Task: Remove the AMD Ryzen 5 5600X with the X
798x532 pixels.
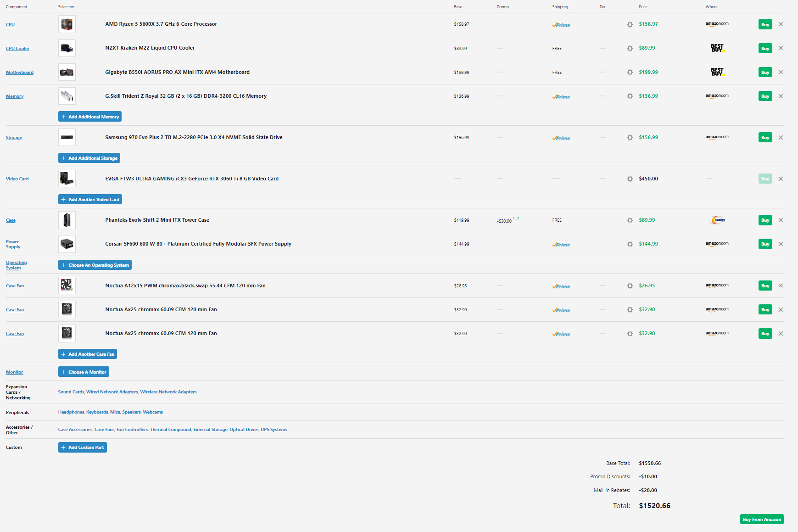Action: point(781,24)
